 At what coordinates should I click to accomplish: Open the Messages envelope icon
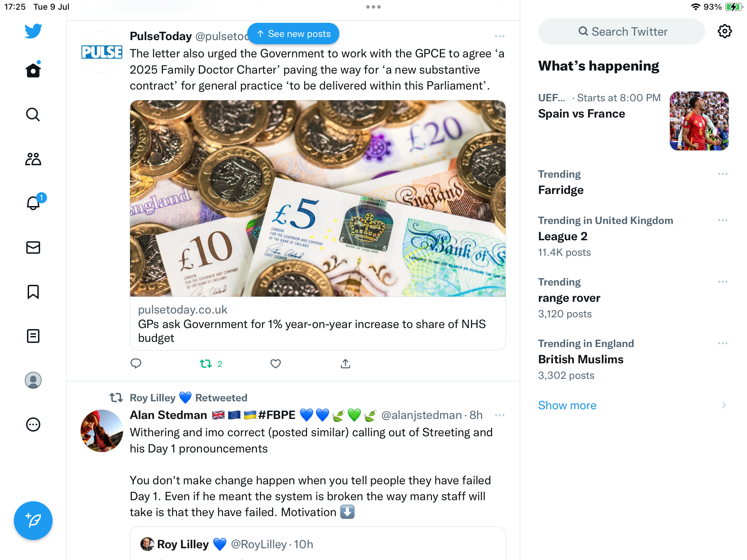click(x=33, y=248)
